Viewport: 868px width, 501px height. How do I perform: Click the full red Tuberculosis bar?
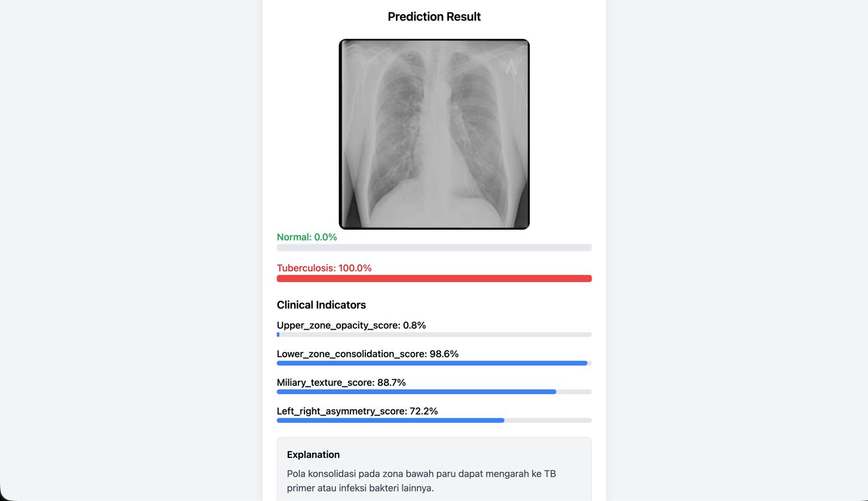pos(434,279)
